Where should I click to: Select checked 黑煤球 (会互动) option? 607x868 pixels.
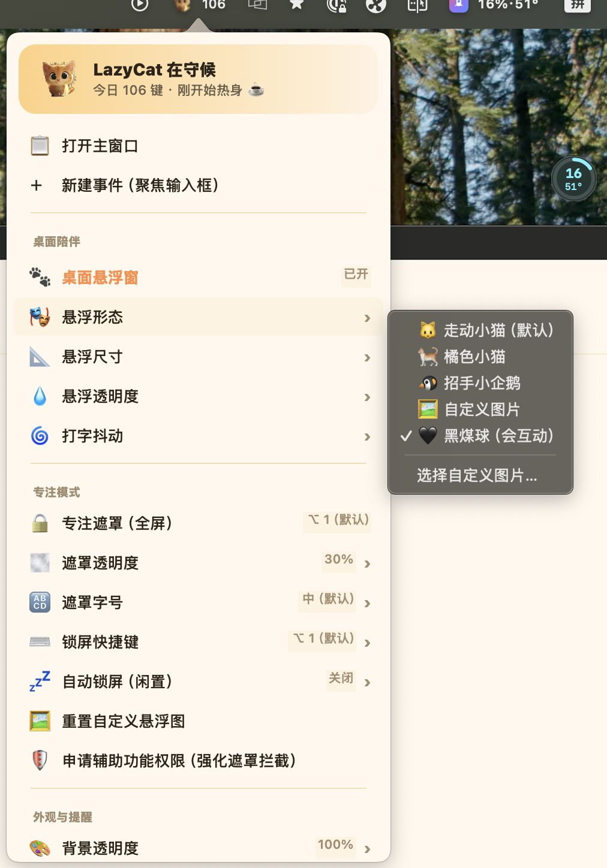[480, 436]
